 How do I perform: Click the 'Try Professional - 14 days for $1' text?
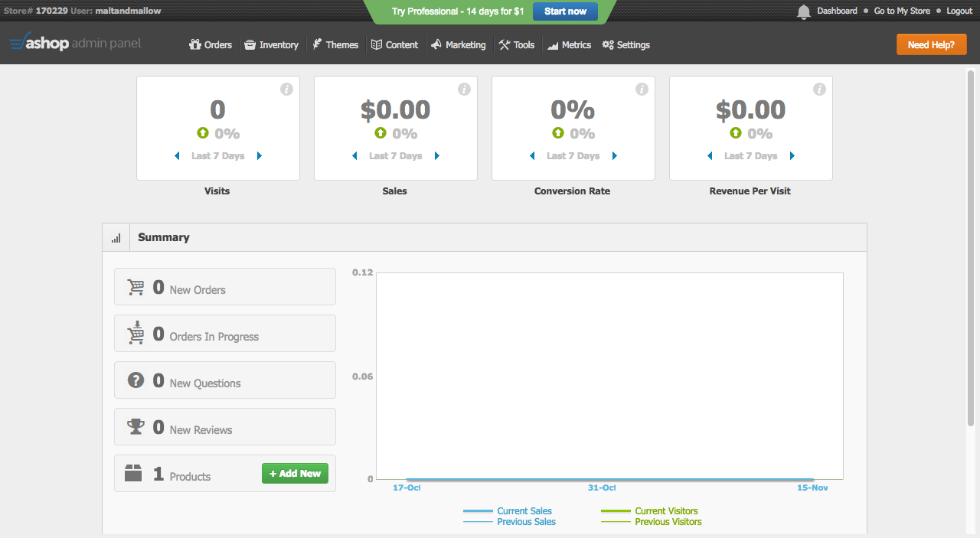tap(458, 11)
